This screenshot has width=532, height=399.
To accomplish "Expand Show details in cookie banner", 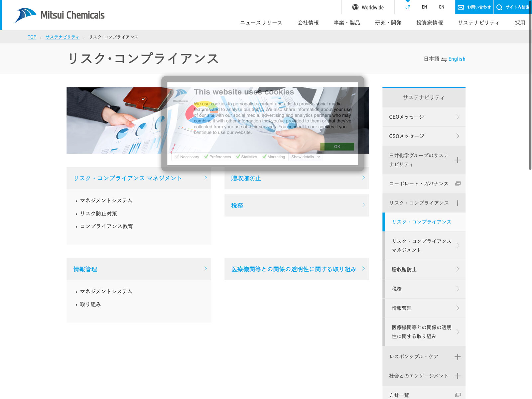I will (306, 157).
